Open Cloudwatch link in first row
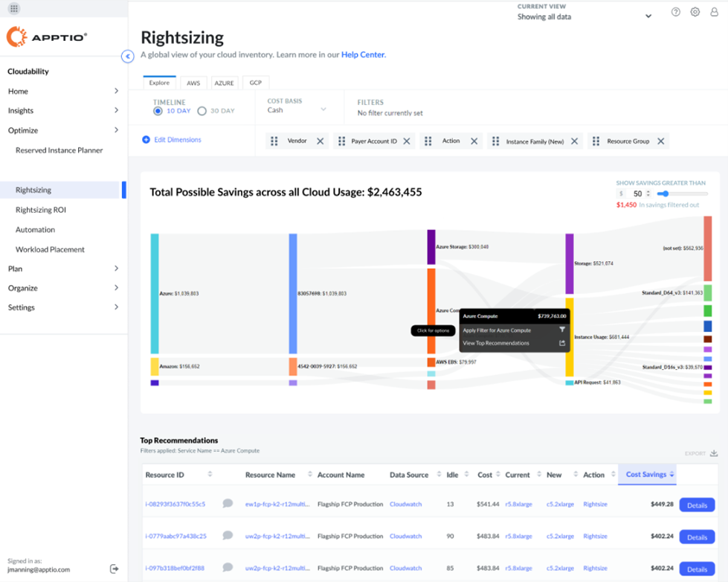 click(x=406, y=504)
